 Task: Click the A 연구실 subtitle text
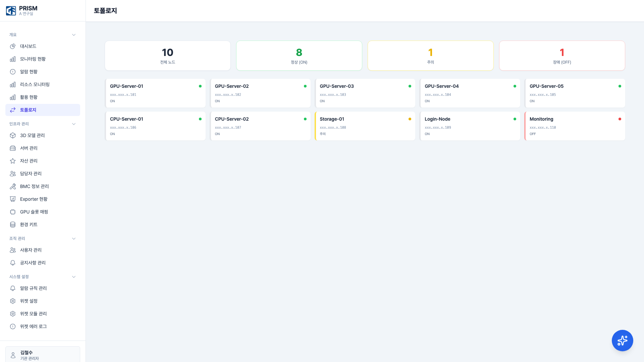26,14
